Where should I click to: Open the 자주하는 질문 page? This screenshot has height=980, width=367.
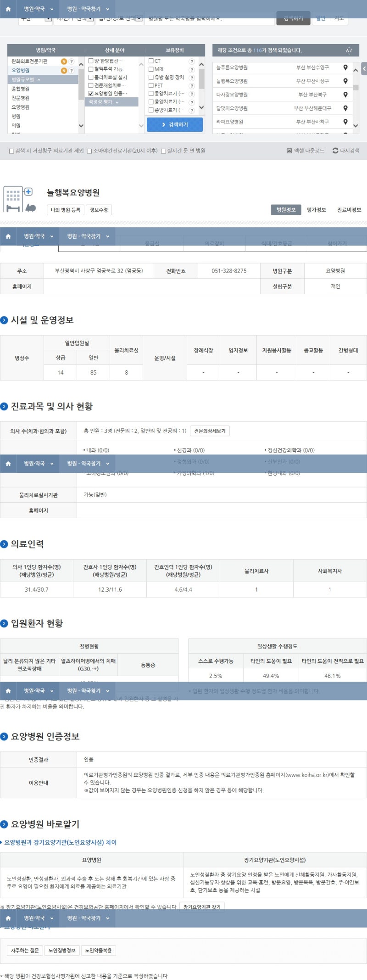click(24, 950)
